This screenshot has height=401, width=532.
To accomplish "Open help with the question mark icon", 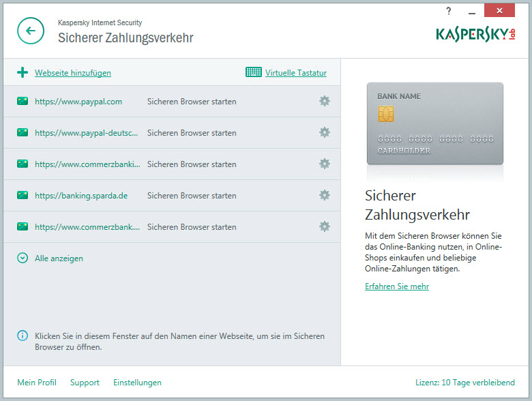I will click(x=449, y=11).
